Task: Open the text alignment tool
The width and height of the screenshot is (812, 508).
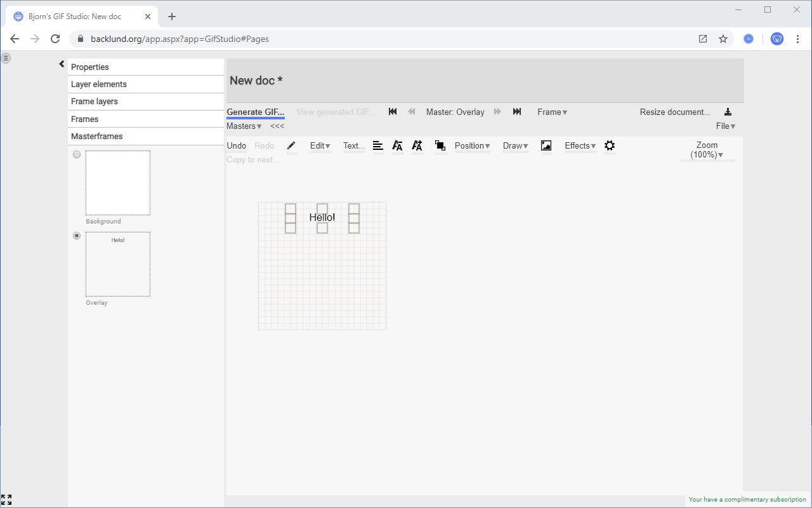Action: click(378, 146)
